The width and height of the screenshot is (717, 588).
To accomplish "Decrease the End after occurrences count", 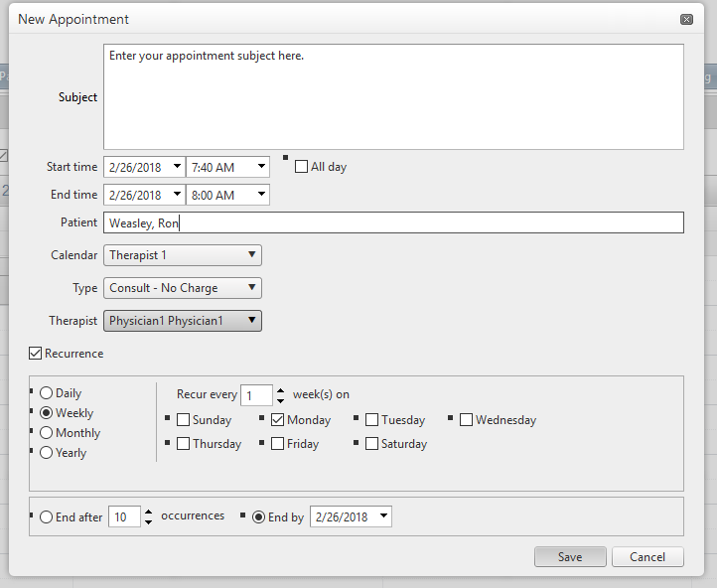I will [x=148, y=522].
